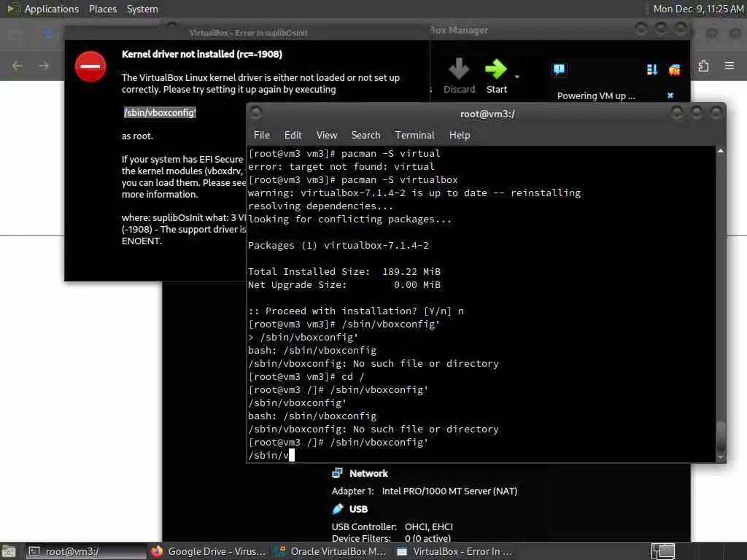Open the USB section header in VirtualBox details

pyautogui.click(x=358, y=509)
